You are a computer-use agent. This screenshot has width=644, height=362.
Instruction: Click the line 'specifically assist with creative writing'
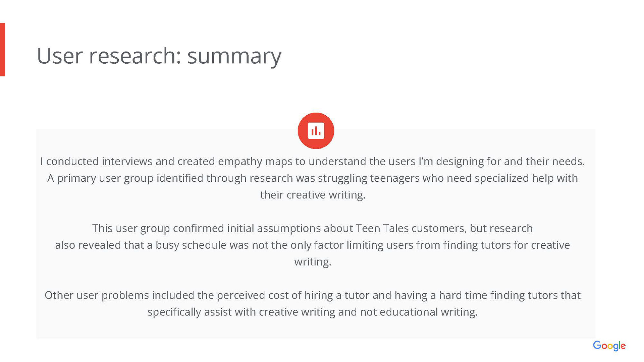tap(312, 312)
